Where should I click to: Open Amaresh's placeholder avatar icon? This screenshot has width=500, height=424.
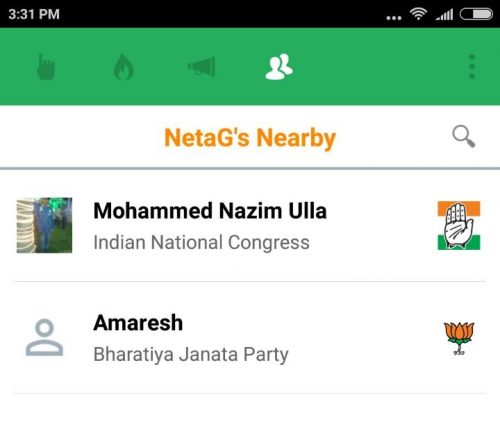pyautogui.click(x=44, y=338)
